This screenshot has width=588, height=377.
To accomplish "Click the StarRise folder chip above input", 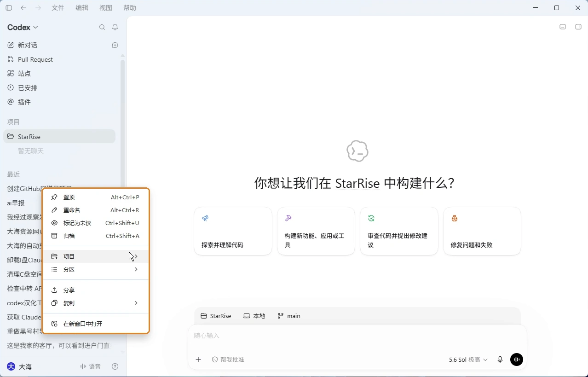I will (216, 316).
